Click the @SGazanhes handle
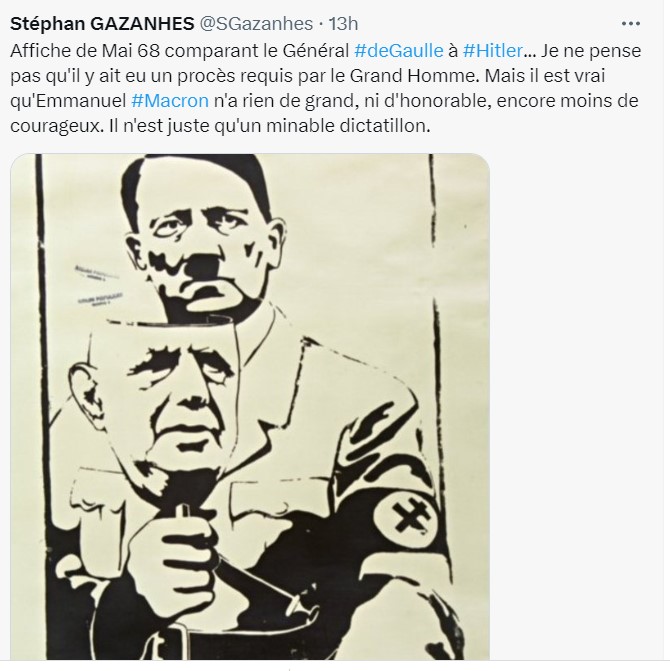Image resolution: width=670 pixels, height=671 pixels. click(x=256, y=24)
